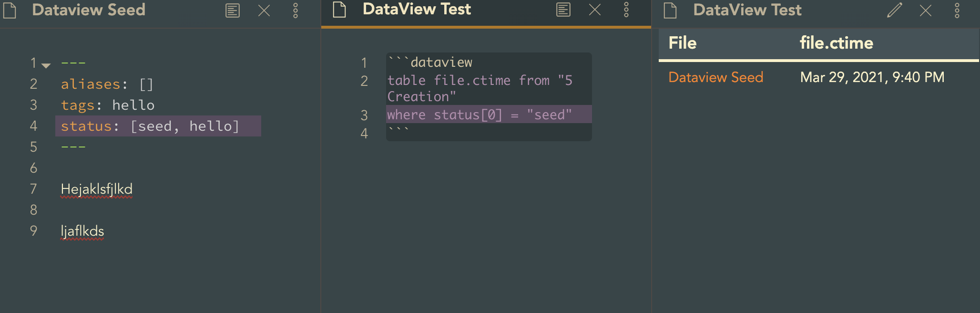Image resolution: width=980 pixels, height=313 pixels.
Task: Click the File column header
Action: (683, 43)
